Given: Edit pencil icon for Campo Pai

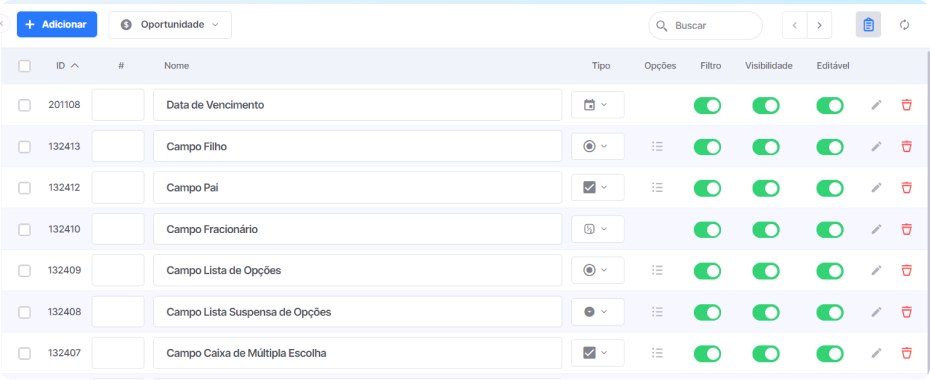Looking at the screenshot, I should [876, 188].
